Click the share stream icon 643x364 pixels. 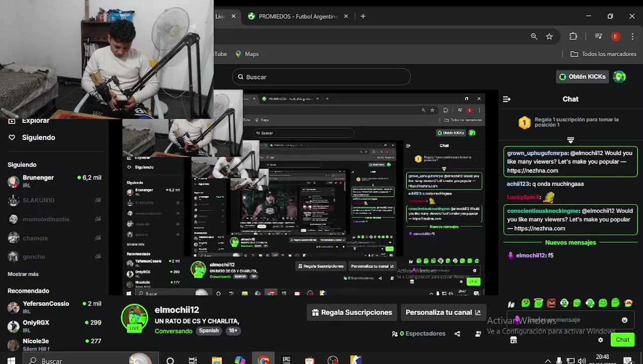pyautogui.click(x=457, y=334)
